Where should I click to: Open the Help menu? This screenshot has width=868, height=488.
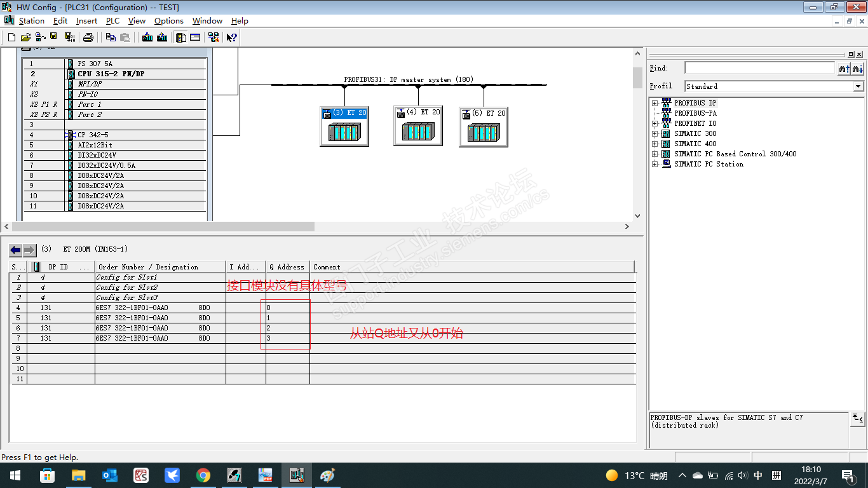click(x=240, y=21)
